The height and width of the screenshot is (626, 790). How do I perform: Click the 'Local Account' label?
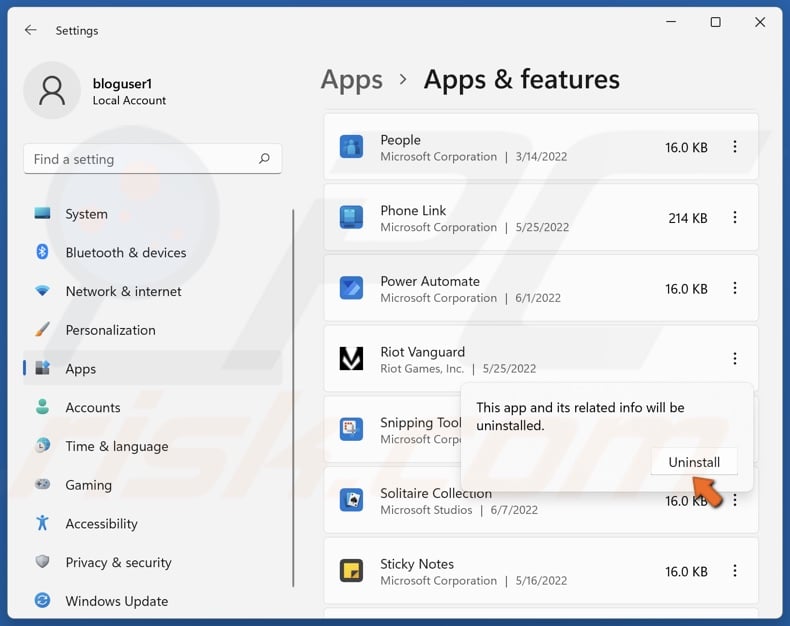(x=129, y=100)
